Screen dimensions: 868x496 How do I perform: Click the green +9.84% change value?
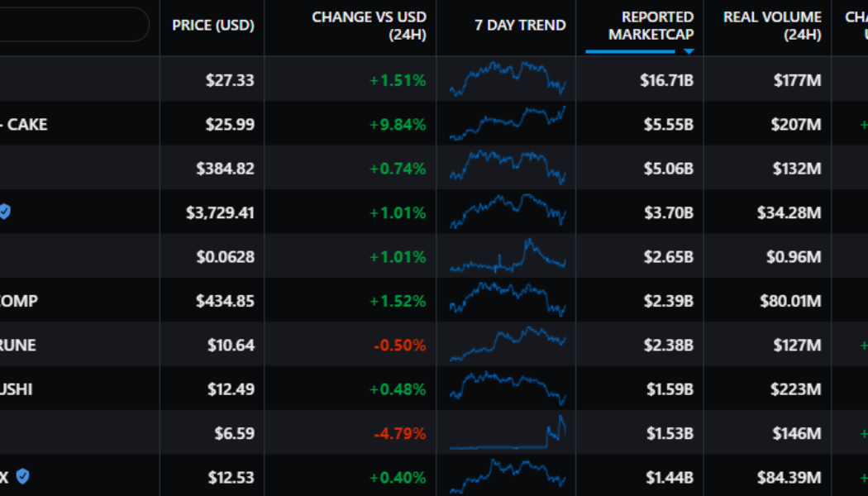click(398, 123)
